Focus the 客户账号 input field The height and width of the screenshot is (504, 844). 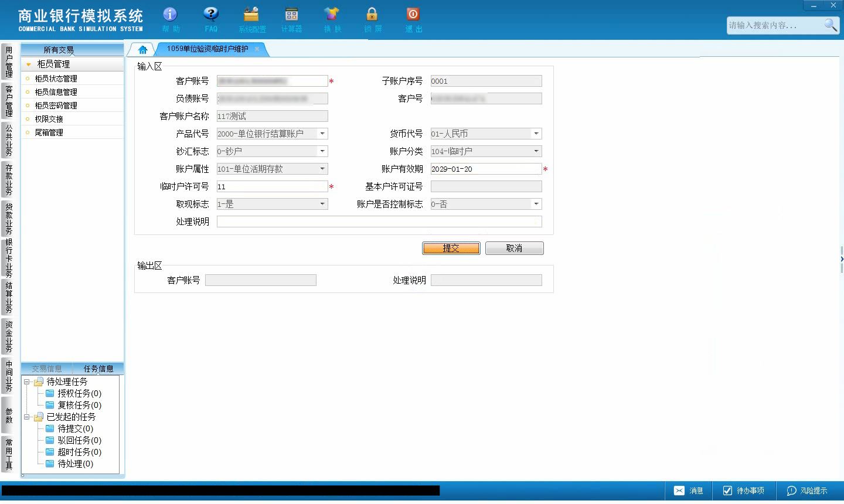tap(272, 81)
